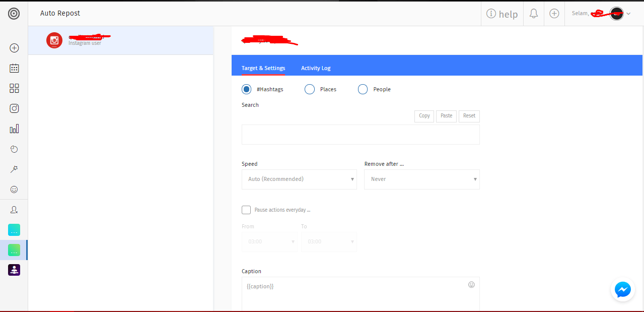Screen dimensions: 644x312
Task: Click the user remove icon in sidebar
Action: pyautogui.click(x=14, y=210)
